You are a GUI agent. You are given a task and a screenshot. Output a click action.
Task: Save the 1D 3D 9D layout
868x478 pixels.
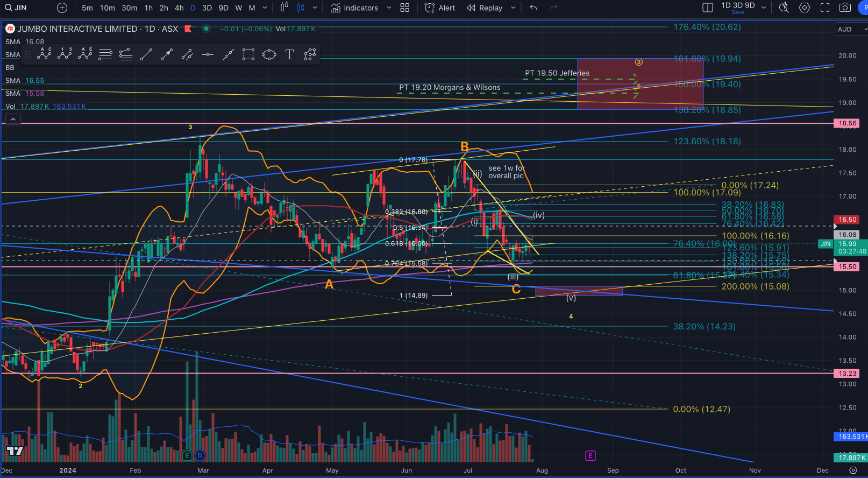click(x=738, y=8)
